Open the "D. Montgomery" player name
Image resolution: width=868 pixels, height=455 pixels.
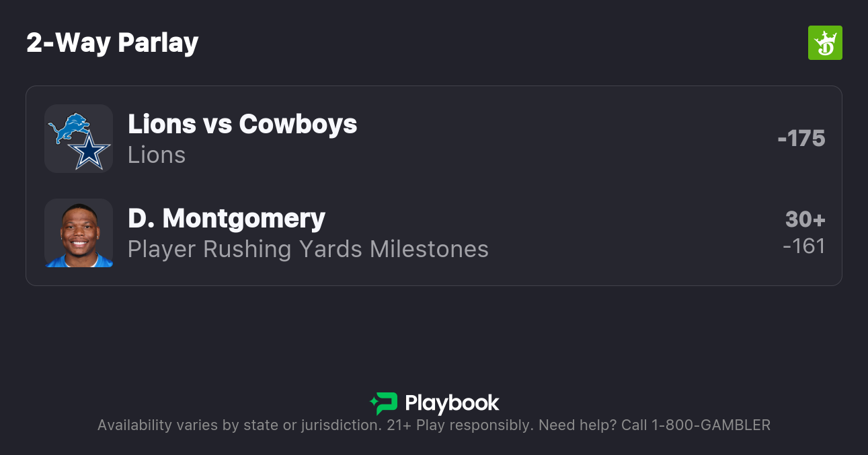pyautogui.click(x=227, y=218)
